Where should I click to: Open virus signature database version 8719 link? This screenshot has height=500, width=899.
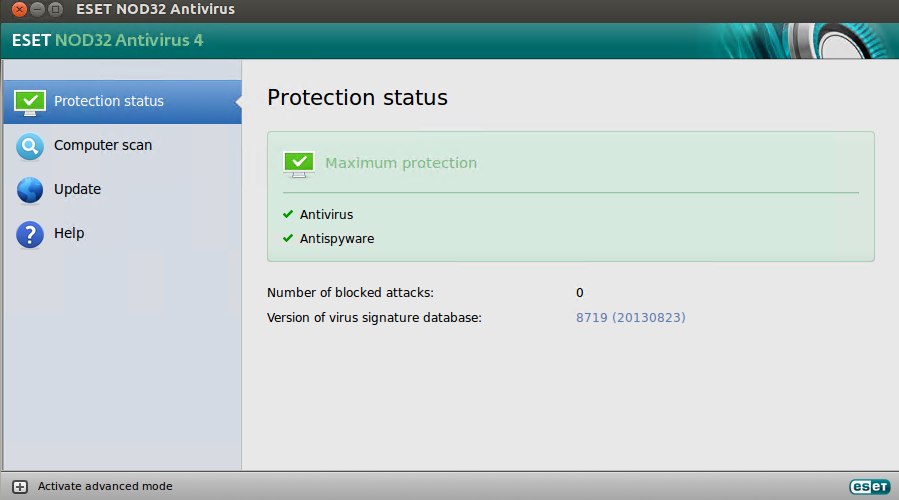pyautogui.click(x=631, y=317)
